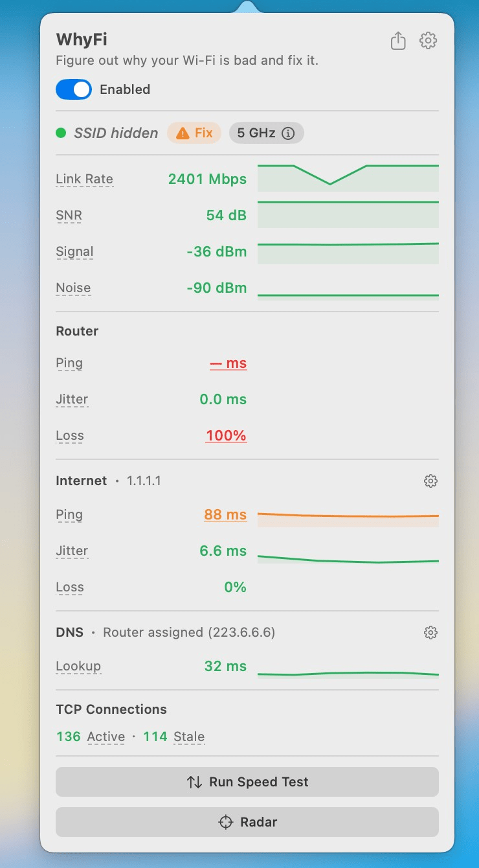Open the Router section header
Image resolution: width=479 pixels, height=868 pixels.
pos(76,330)
